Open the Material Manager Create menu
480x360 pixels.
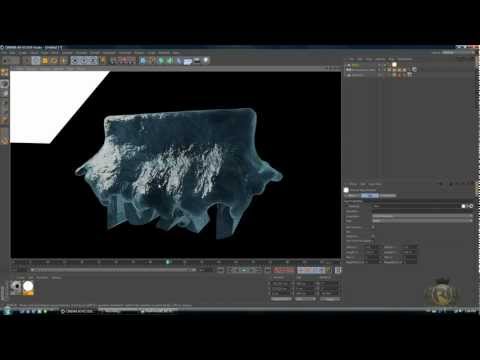21,277
